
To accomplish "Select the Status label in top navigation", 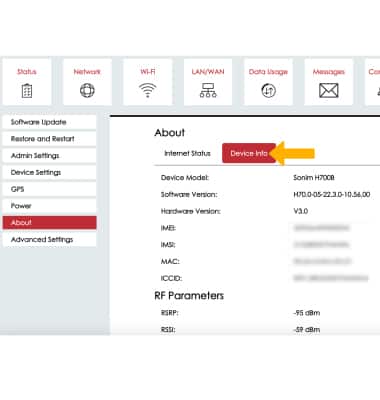I will 27,72.
